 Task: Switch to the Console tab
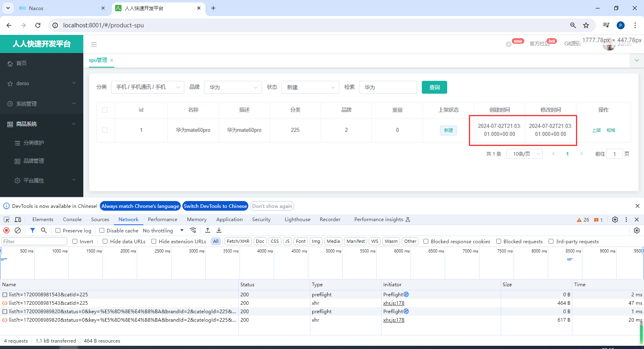pos(72,220)
